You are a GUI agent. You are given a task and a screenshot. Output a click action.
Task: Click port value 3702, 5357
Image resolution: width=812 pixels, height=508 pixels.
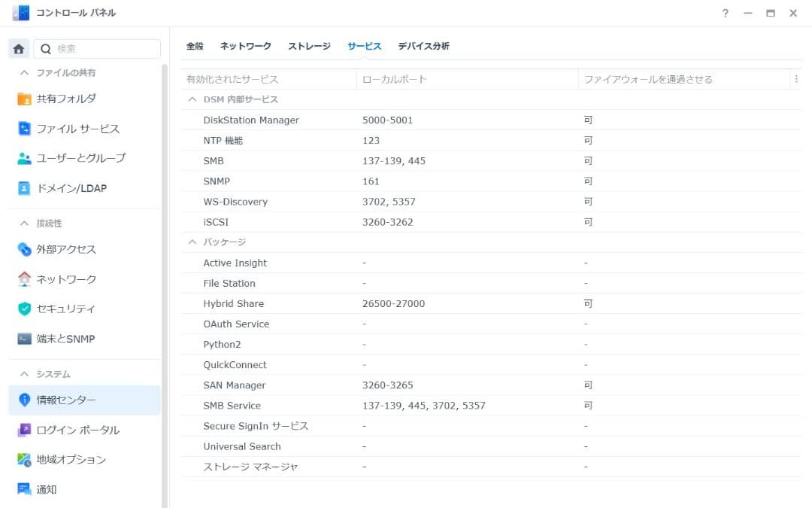point(389,202)
